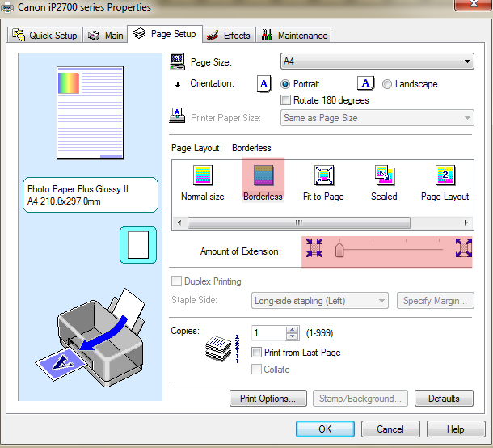Screen dimensions: 493x448
Task: Open the Effects tab
Action: [x=229, y=35]
